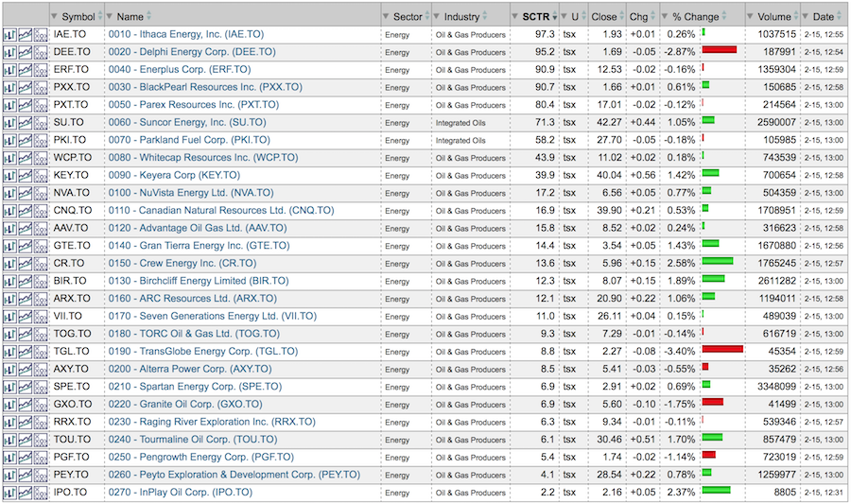Open dropdown triangle left of Symbol header
Viewport: 851px width, 504px height.
[54, 17]
